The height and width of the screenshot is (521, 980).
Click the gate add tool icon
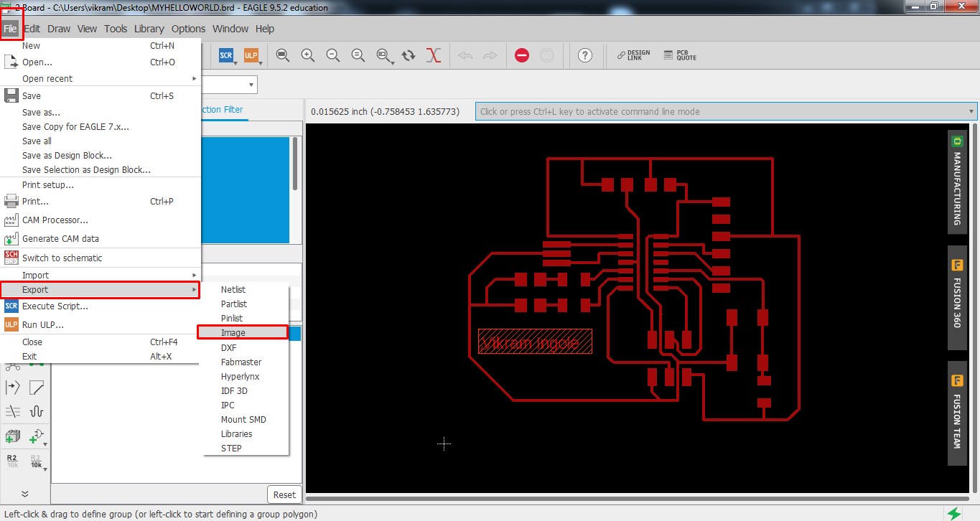[x=37, y=436]
